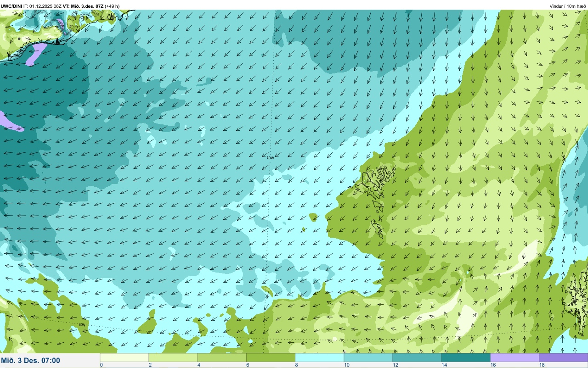
Task: Click the purple swatch above 18 m/s
Action: tap(563, 357)
